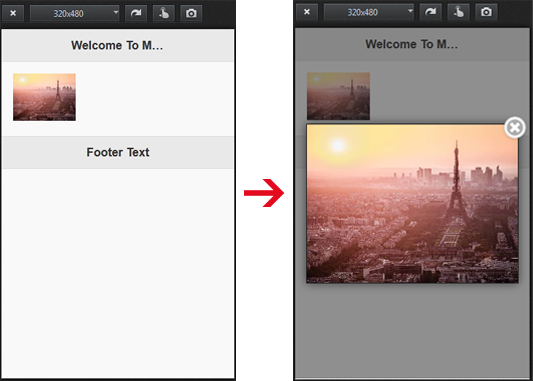Click the rotate icon in left panel toolbar
Screen dimensions: 533x381
click(x=136, y=13)
